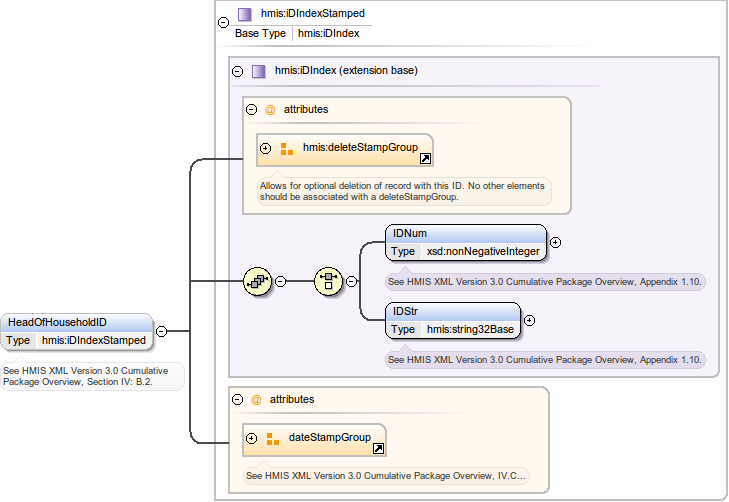Click the hmis:deleteStampGroup link arrow icon
This screenshot has width=729, height=502.
[425, 159]
